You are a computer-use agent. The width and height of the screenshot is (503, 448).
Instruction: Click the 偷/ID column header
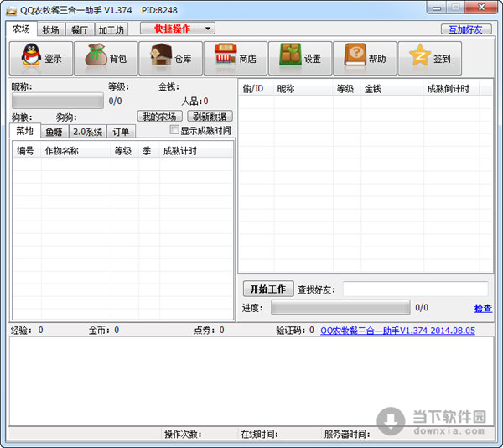click(257, 89)
